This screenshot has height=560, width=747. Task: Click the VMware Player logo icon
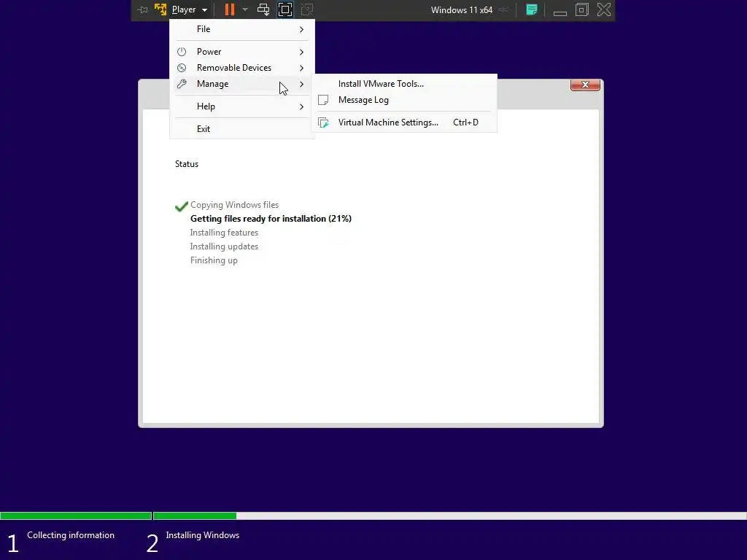(160, 9)
